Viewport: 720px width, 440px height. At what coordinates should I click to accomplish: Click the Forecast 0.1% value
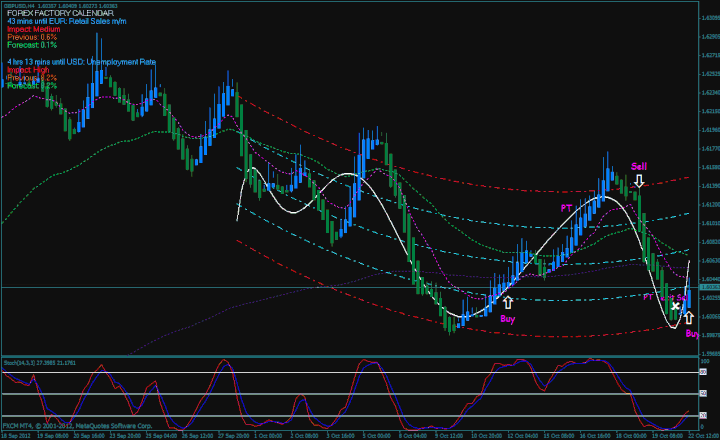32,45
